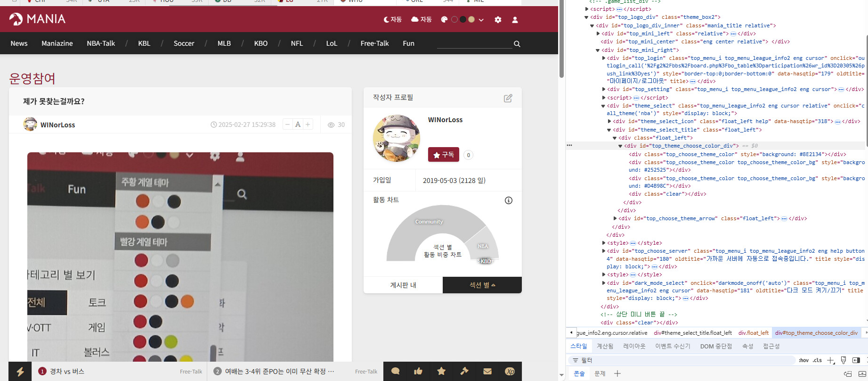This screenshot has width=868, height=381.
Task: Open the NFL menu item
Action: [x=297, y=43]
